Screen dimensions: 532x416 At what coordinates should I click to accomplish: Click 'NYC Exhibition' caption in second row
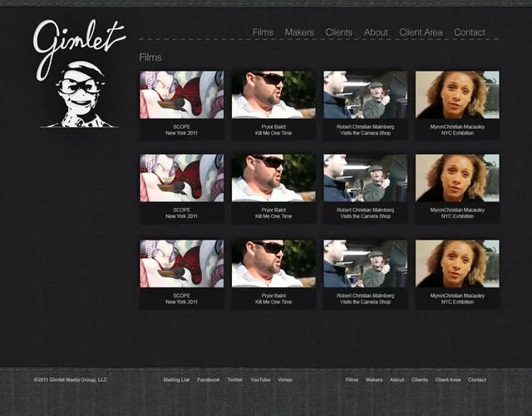point(457,216)
